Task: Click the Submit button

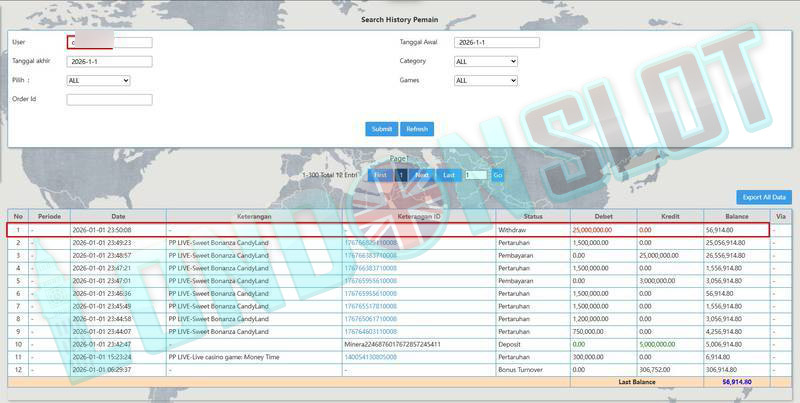Action: click(381, 129)
